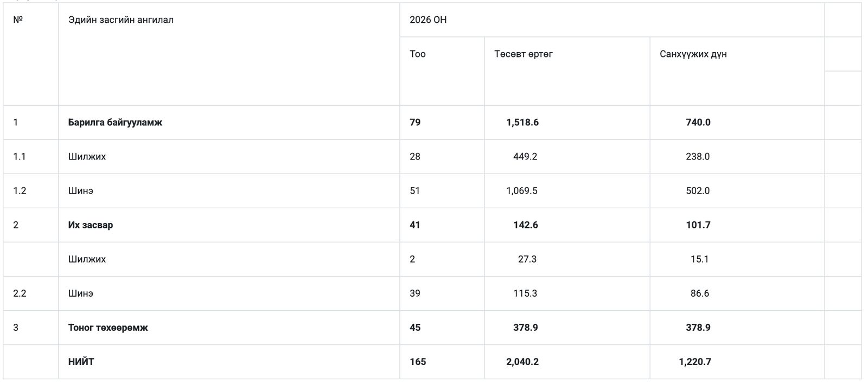Click the "НИЙТ" total row label

(81, 362)
